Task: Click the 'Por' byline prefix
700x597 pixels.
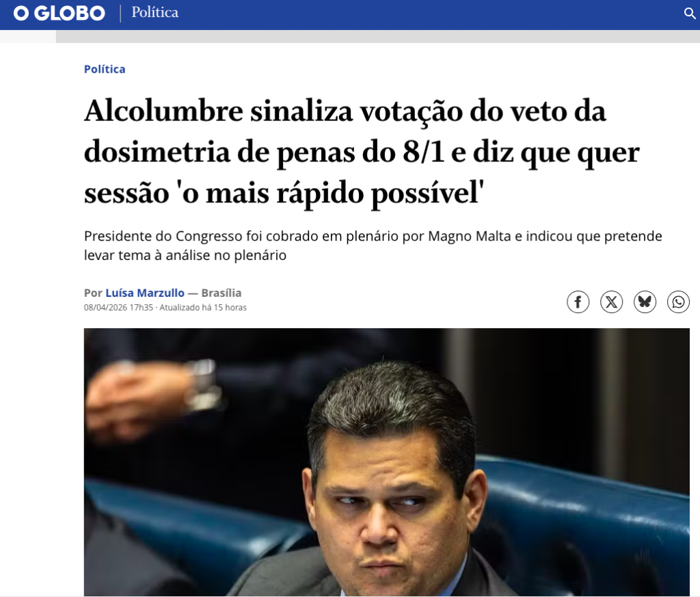Action: (93, 293)
